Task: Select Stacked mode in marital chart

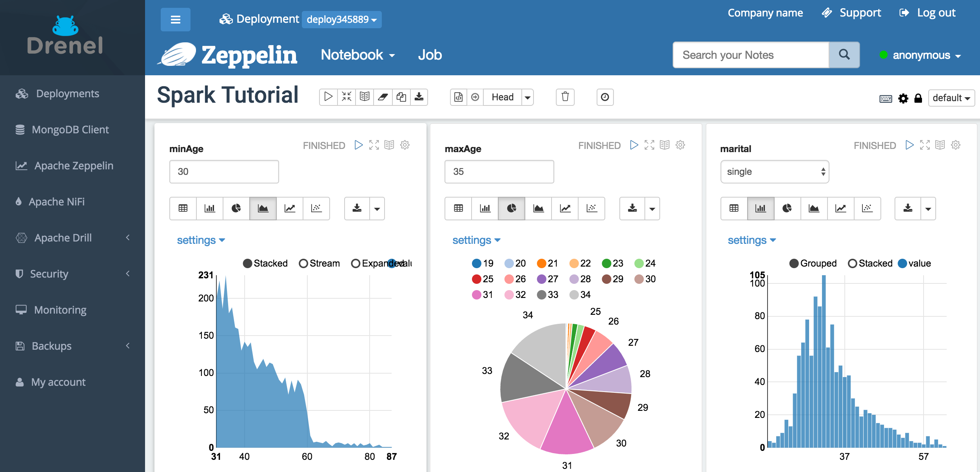Action: pyautogui.click(x=870, y=263)
